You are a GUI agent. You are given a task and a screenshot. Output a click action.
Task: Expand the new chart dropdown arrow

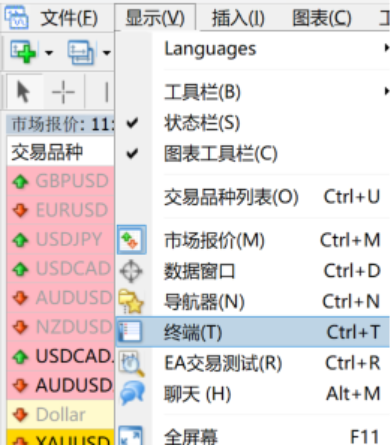[49, 52]
